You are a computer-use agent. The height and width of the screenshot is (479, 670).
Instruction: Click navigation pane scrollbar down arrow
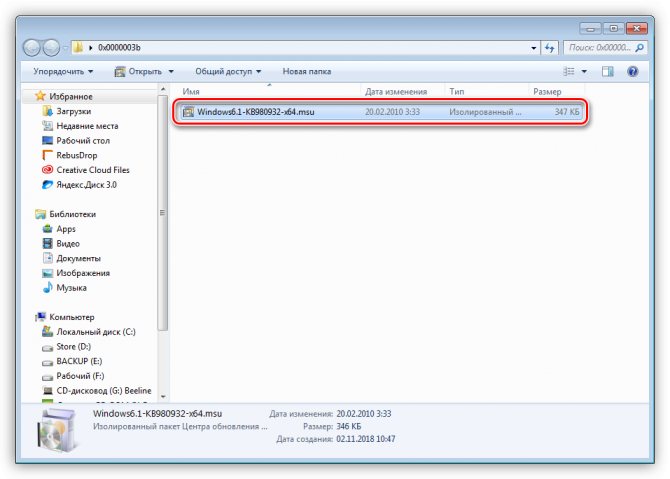click(163, 397)
